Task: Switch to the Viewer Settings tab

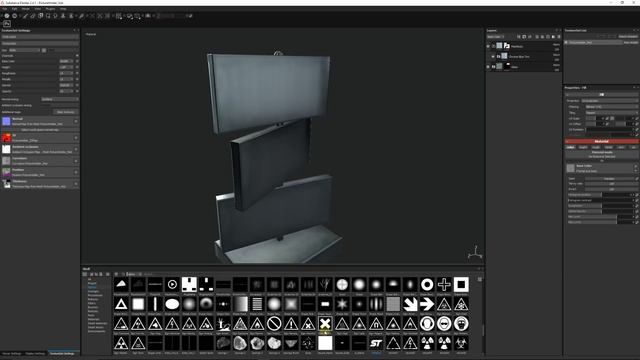Action: coord(11,353)
